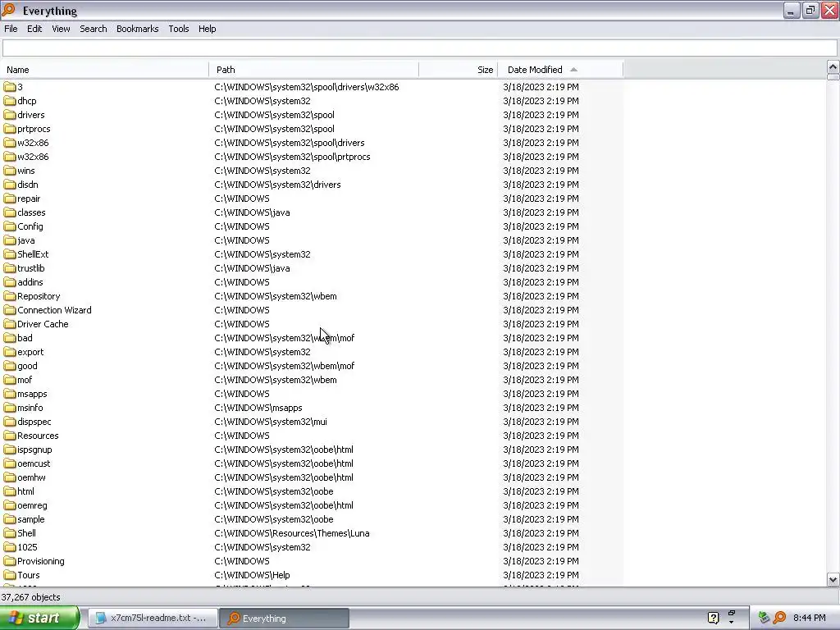
Task: Open the Tools menu
Action: pos(178,29)
